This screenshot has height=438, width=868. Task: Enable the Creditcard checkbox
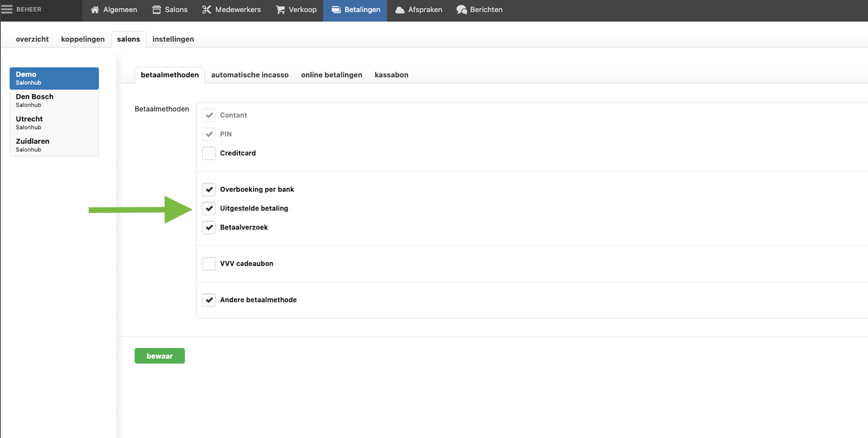[x=209, y=153]
